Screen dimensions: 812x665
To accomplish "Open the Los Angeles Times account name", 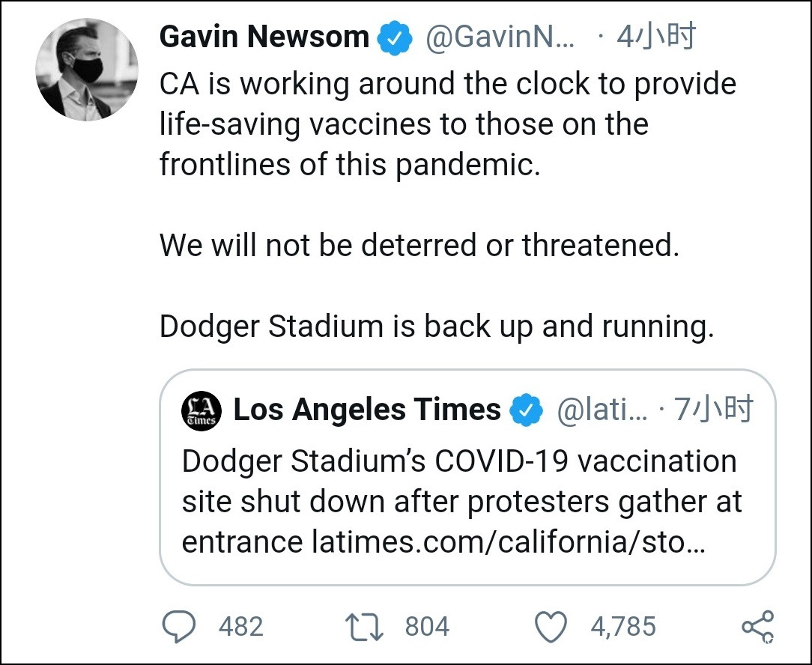I will click(367, 410).
